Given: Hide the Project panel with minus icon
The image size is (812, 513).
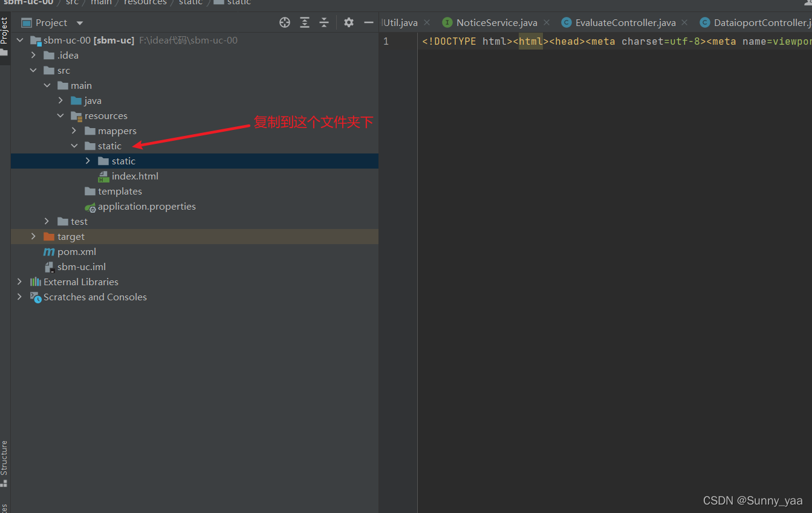Looking at the screenshot, I should tap(369, 22).
